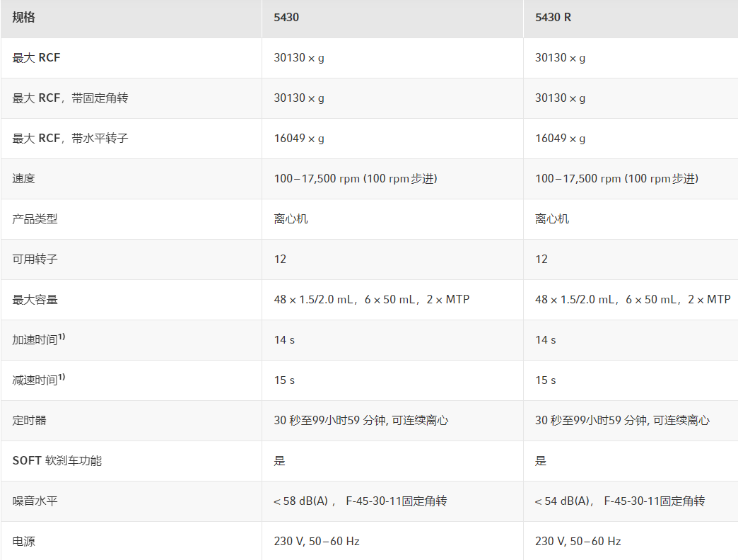Click the 最大 RCF，带固定角转 row label
Image resolution: width=738 pixels, height=560 pixels.
[70, 98]
